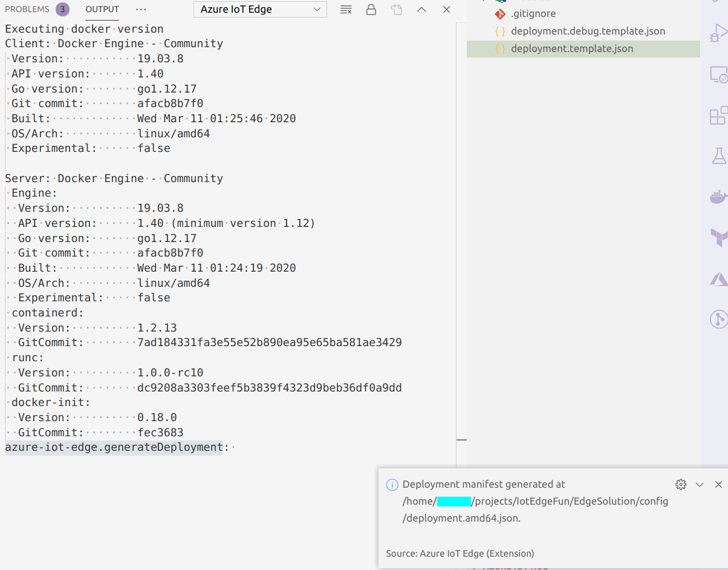Screen dimensions: 728x570
Task: Click the notification info icon
Action: 392,485
